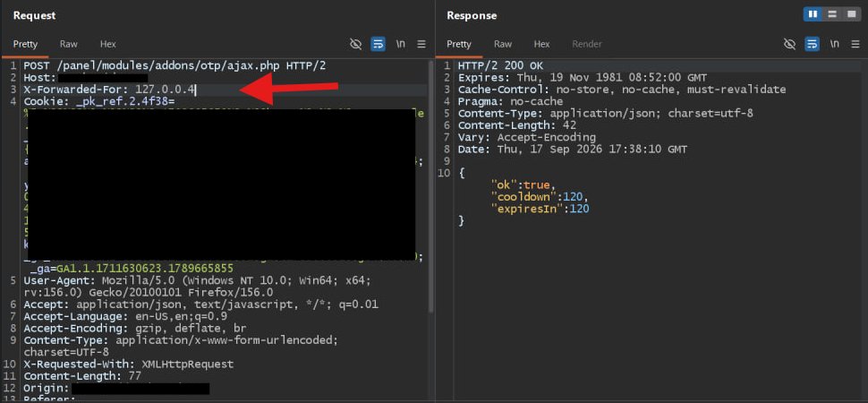Switch to the Request Raw tab
Screen dimensions: 868x403
69,44
